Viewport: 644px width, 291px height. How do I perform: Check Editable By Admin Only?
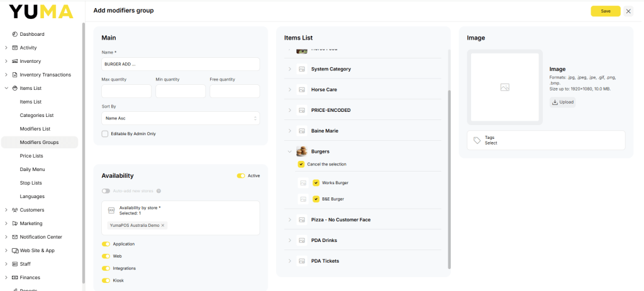(x=105, y=134)
